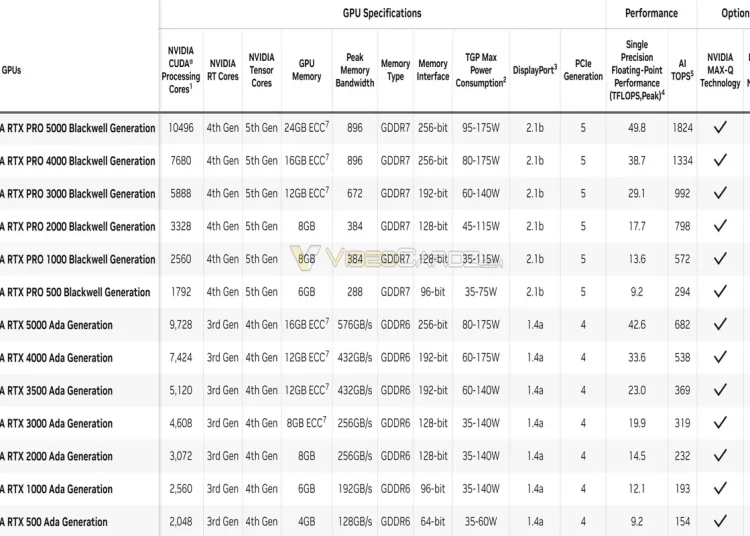750x536 pixels.
Task: Click the '95-175W' power consumption cell
Action: [x=481, y=128]
